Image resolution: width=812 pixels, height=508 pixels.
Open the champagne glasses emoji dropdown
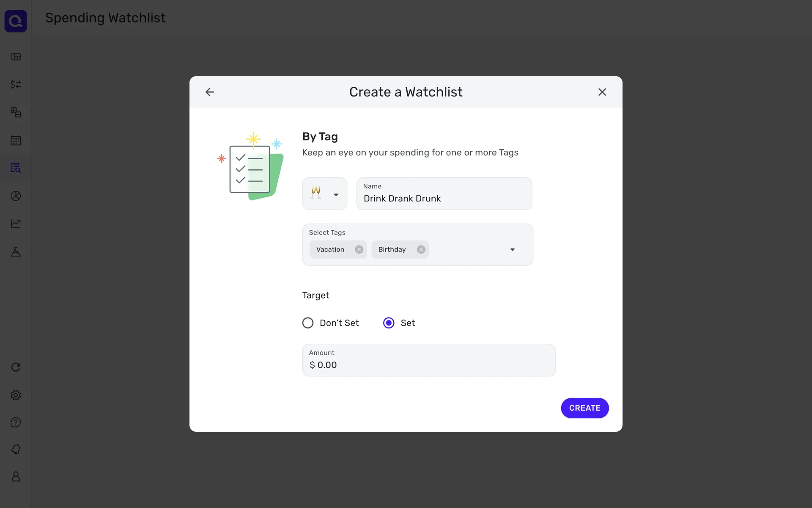click(x=324, y=194)
